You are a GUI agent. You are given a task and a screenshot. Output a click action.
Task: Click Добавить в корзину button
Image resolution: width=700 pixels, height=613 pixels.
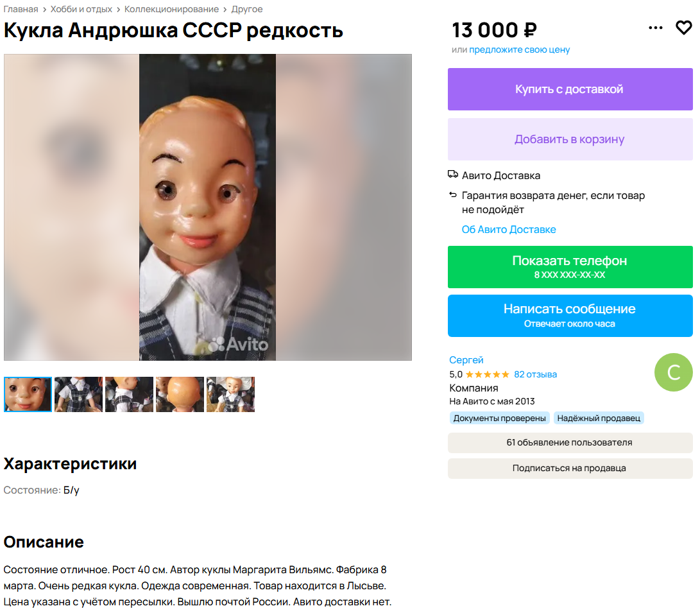point(570,139)
